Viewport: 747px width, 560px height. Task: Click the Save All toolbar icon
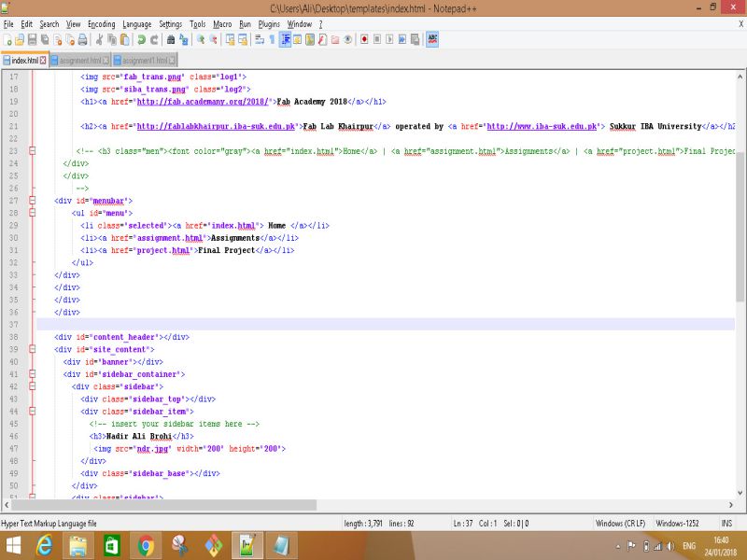tap(45, 39)
